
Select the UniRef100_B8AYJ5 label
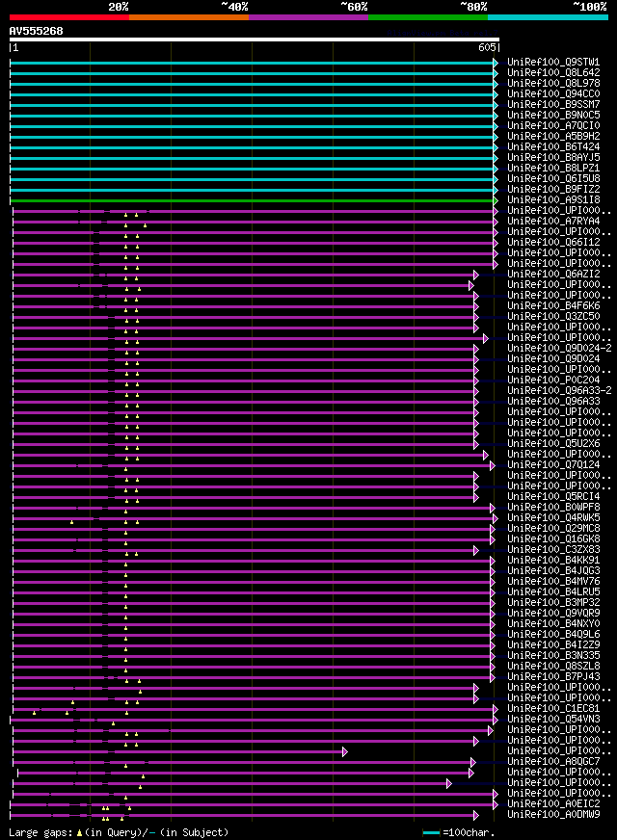point(553,158)
